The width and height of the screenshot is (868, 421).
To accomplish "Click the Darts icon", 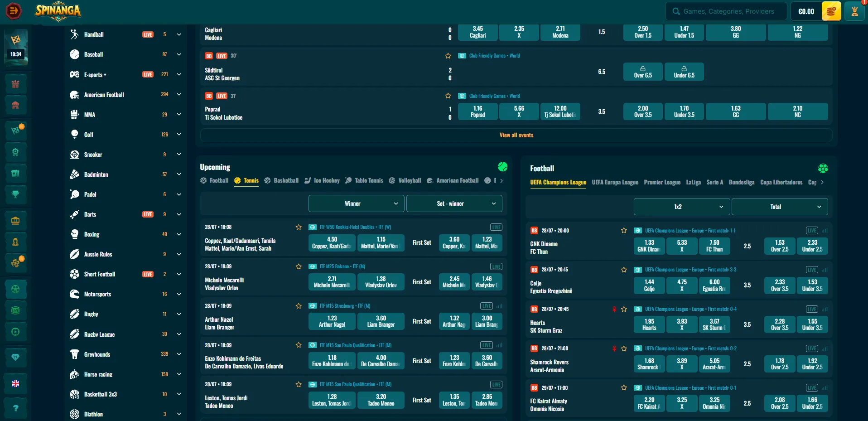I will click(75, 214).
